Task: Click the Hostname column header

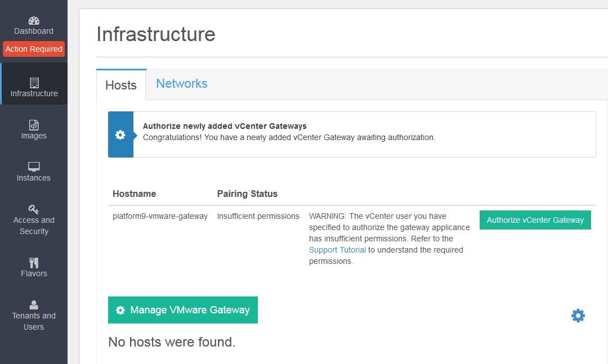Action: click(x=134, y=194)
